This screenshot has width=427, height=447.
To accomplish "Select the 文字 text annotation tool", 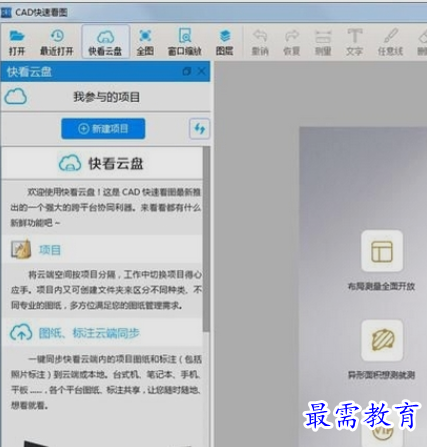I will coord(354,42).
